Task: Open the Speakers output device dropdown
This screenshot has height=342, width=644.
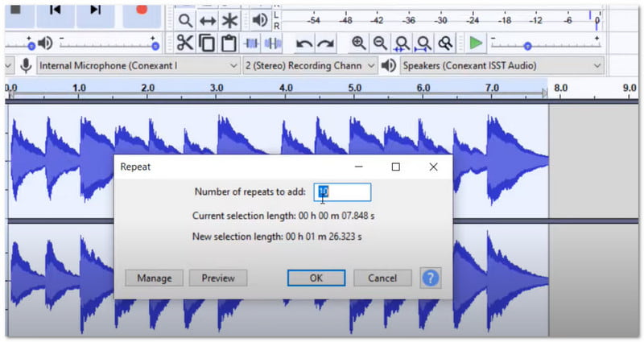Action: [x=502, y=65]
